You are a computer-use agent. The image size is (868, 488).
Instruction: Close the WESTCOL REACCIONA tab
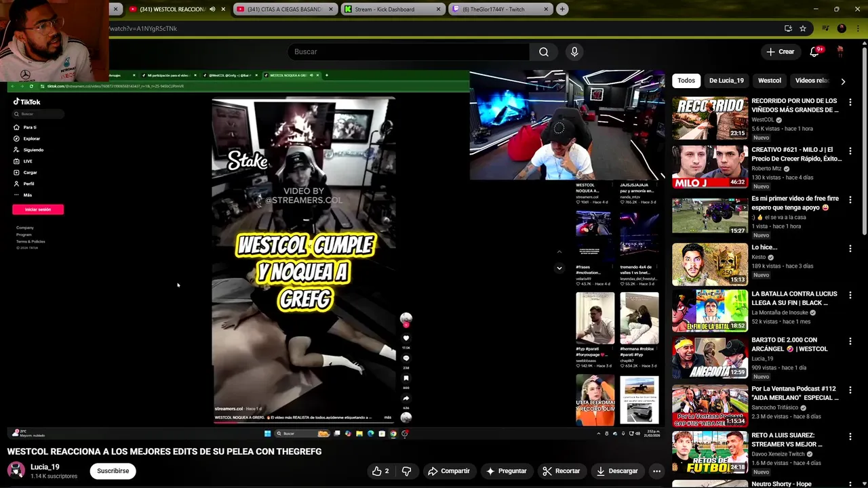point(223,9)
